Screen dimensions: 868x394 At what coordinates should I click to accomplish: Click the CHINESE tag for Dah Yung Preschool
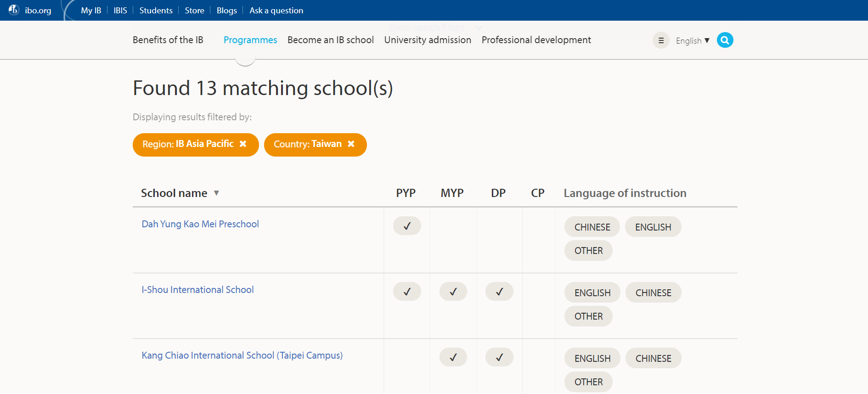coord(592,227)
